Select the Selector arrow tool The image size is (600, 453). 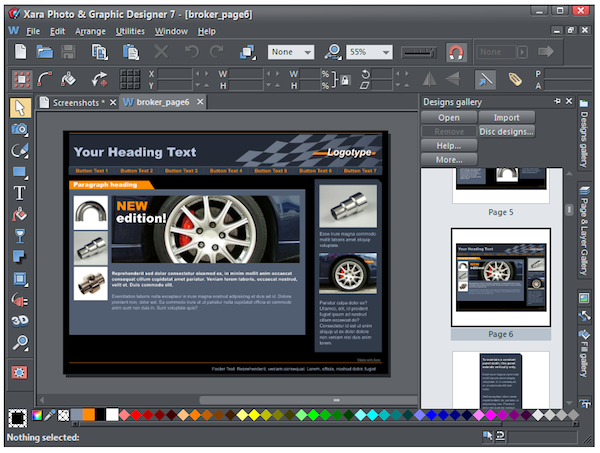(x=20, y=108)
